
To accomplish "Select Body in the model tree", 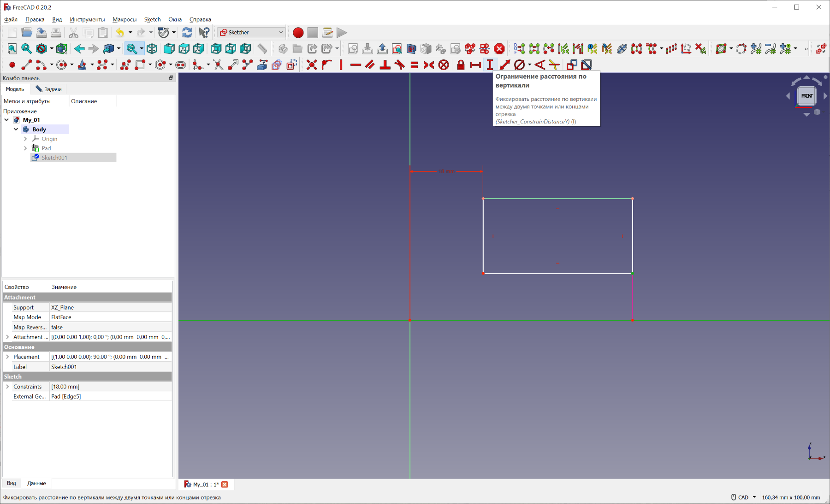I will (39, 129).
